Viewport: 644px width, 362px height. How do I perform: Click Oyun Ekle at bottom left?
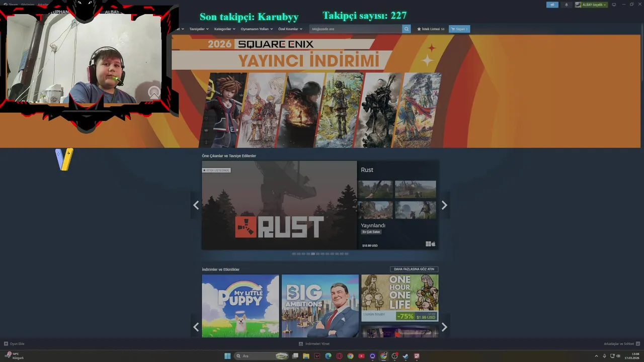pos(14,344)
